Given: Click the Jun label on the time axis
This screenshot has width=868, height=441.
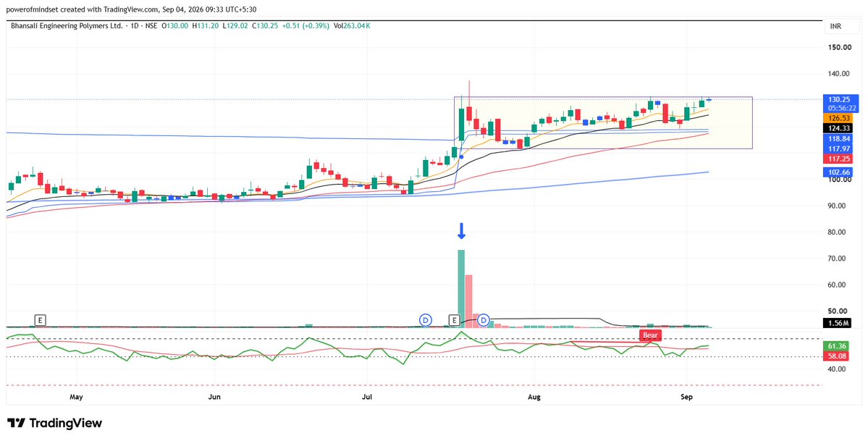Looking at the screenshot, I should pos(215,398).
